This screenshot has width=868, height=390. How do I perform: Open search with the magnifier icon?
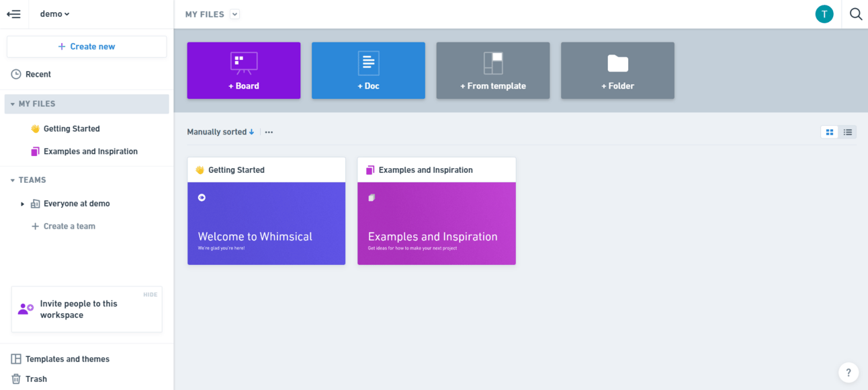856,14
